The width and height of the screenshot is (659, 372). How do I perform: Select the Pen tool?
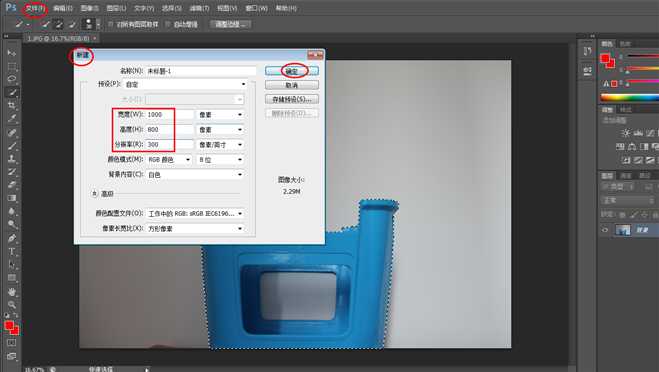pos(12,238)
